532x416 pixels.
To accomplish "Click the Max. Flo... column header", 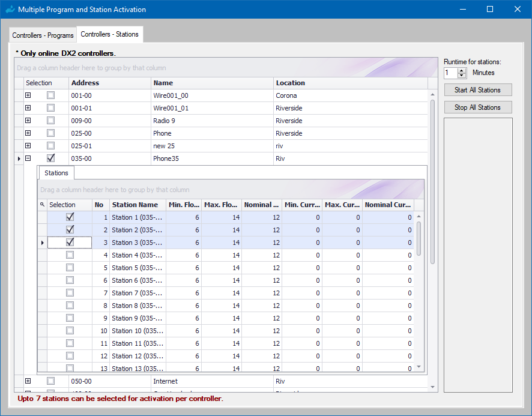I will point(222,205).
